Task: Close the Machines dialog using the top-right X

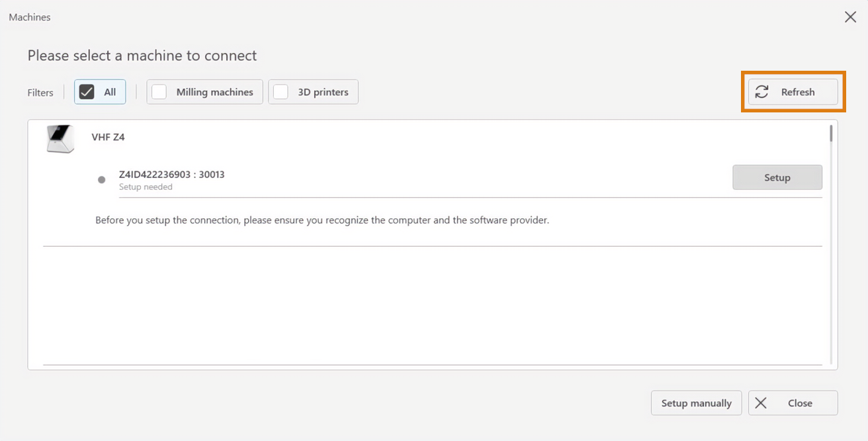Action: (x=850, y=17)
